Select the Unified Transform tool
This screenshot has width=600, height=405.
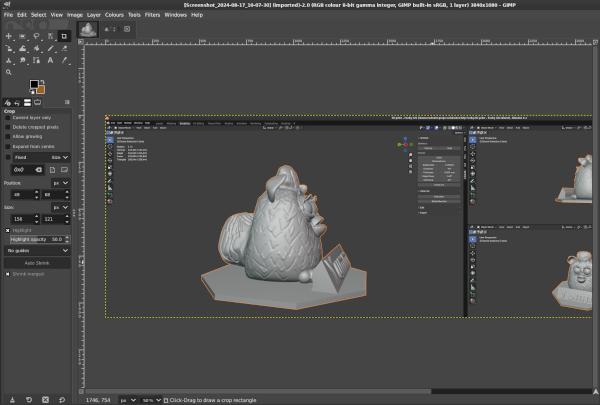point(8,49)
